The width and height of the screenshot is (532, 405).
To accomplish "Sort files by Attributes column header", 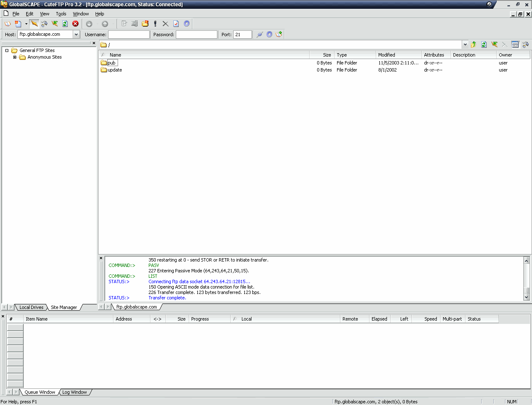I will click(436, 55).
